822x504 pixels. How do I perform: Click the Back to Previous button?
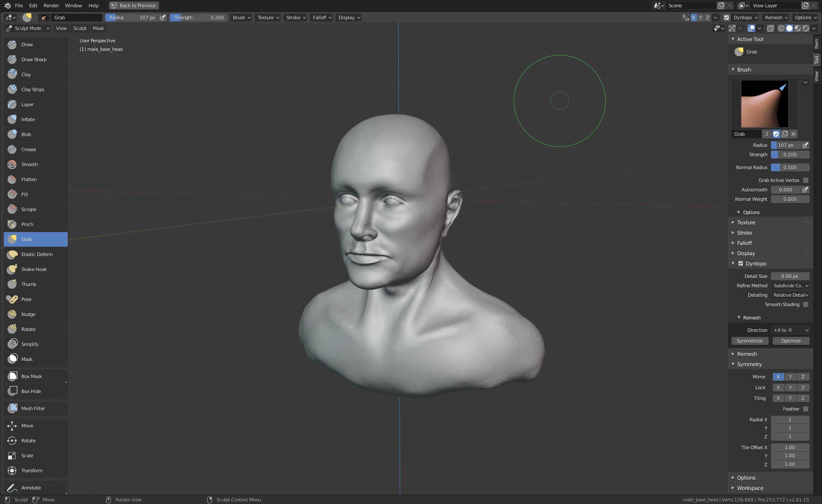(134, 6)
